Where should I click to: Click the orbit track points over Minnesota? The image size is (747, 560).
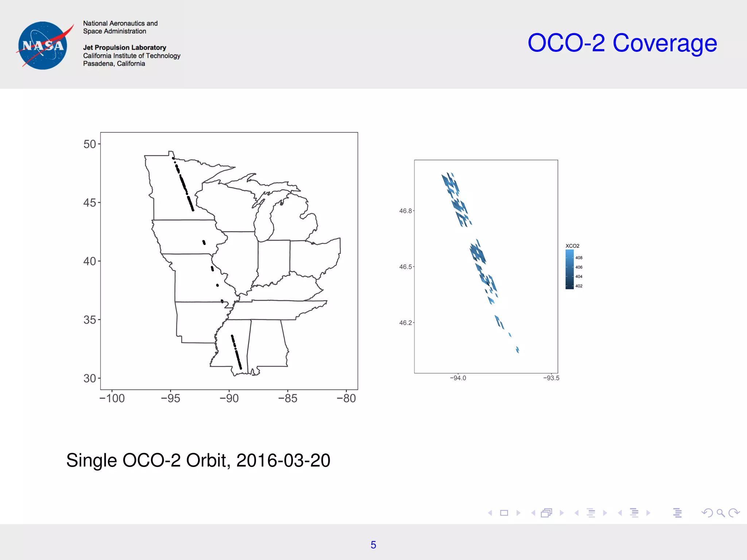(183, 184)
